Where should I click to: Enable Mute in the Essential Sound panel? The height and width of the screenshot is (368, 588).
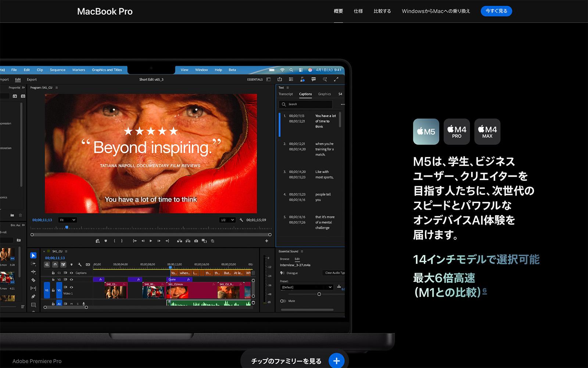283,301
